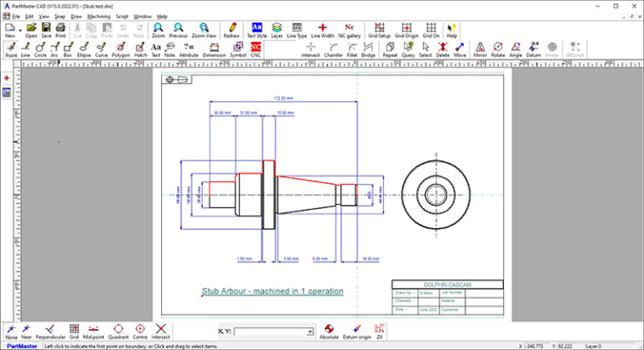Open the Edit menu

(x=29, y=17)
